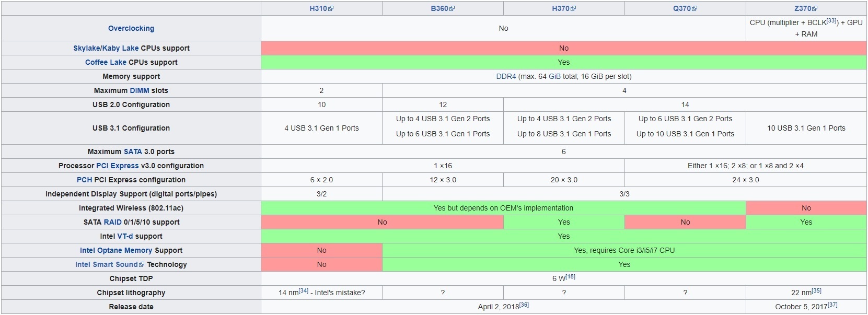The width and height of the screenshot is (868, 315).
Task: Open the Q370 chipset link
Action: (685, 8)
